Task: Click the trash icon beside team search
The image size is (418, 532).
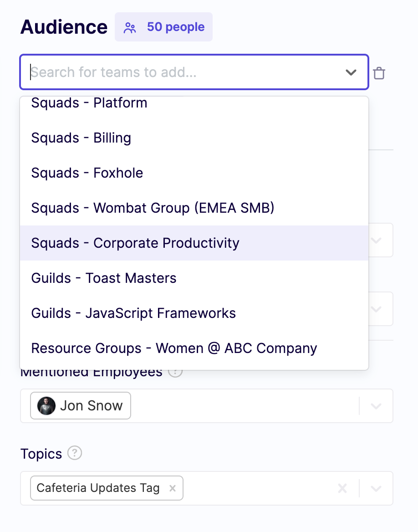Action: 379,73
